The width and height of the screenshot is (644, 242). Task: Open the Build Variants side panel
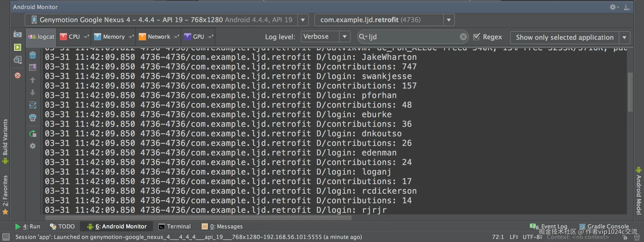(x=5, y=141)
